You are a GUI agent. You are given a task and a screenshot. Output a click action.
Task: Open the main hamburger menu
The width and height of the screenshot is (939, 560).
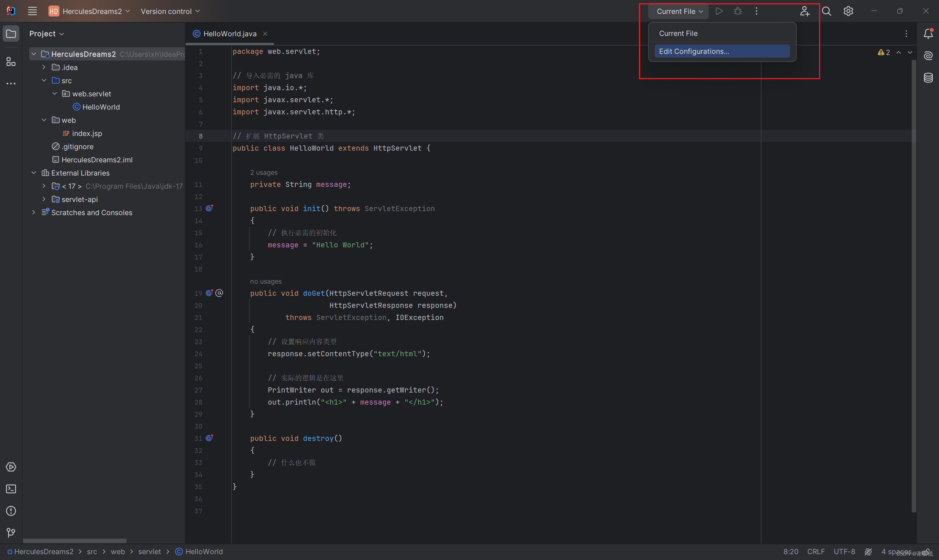coord(32,11)
